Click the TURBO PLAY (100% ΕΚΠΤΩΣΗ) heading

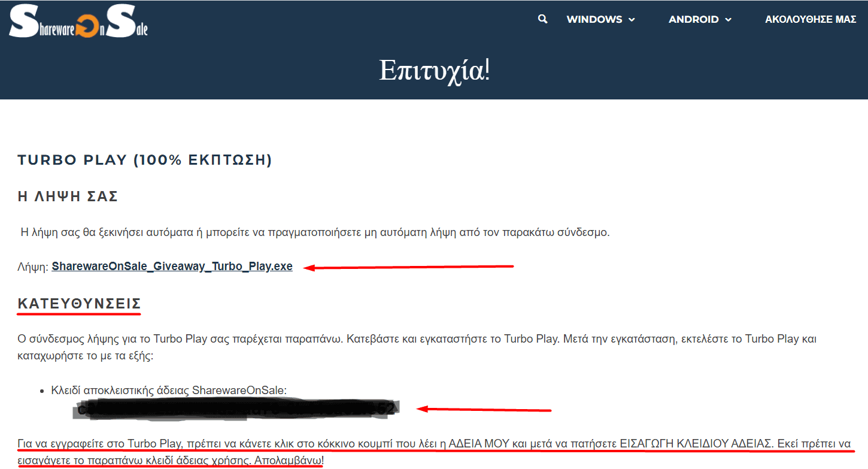145,160
